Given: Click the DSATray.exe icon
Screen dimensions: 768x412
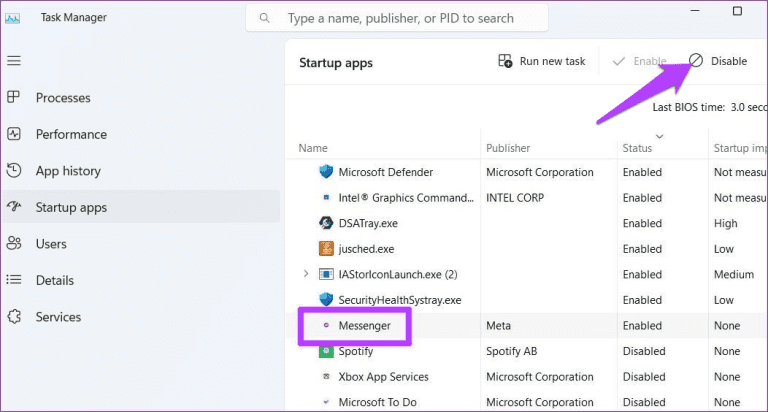Looking at the screenshot, I should [x=326, y=223].
